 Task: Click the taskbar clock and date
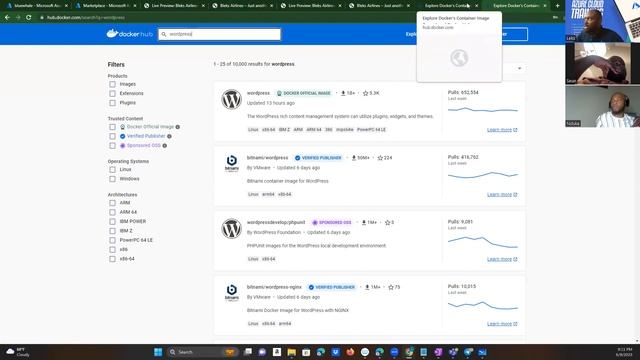pos(624,352)
